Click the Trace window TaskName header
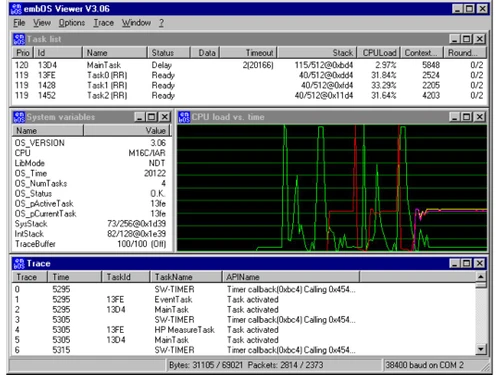500x375 pixels. pyautogui.click(x=186, y=277)
